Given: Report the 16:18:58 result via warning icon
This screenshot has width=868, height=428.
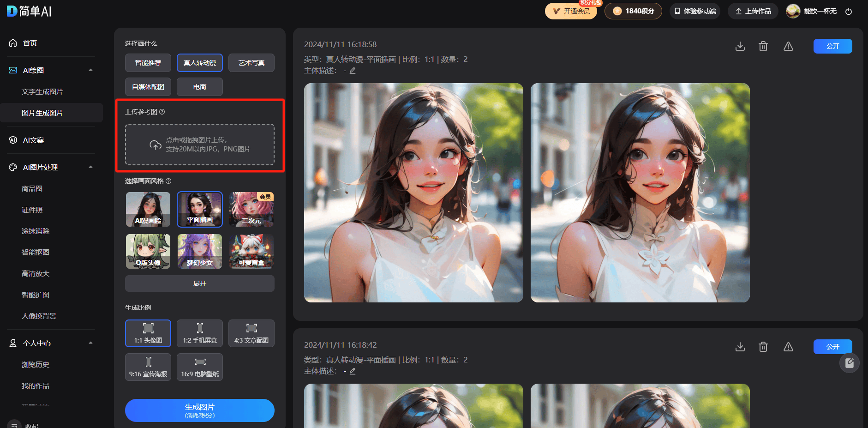Looking at the screenshot, I should (x=788, y=46).
